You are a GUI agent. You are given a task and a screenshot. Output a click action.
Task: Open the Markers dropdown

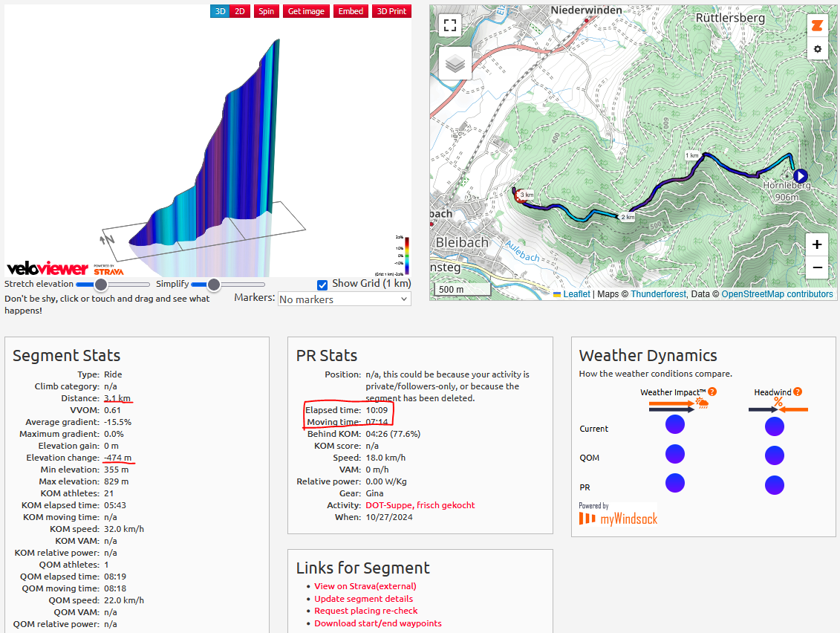point(344,299)
